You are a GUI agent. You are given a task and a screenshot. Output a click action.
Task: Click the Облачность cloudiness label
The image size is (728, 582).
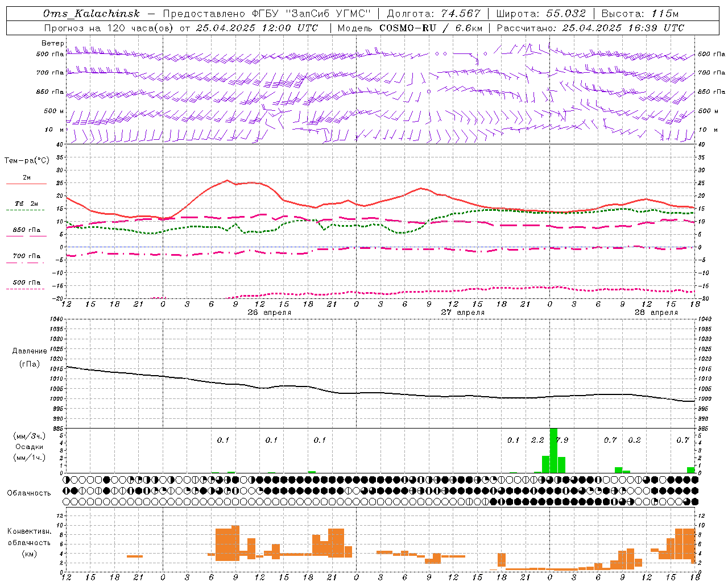click(29, 493)
